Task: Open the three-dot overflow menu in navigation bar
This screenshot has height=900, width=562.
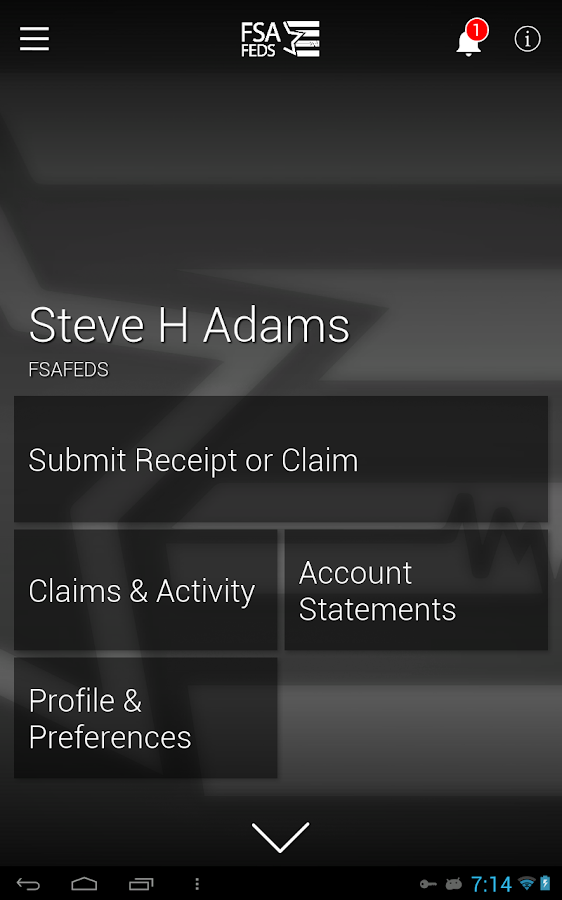Action: pyautogui.click(x=197, y=884)
